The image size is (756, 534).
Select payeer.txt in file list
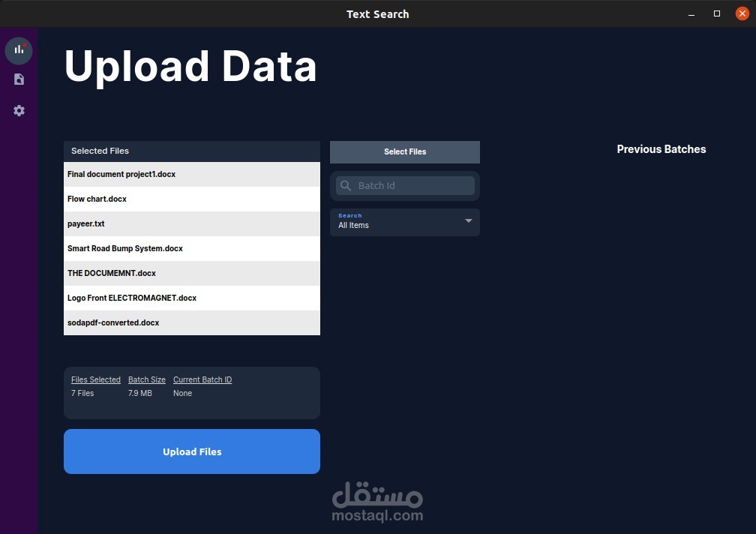click(192, 223)
